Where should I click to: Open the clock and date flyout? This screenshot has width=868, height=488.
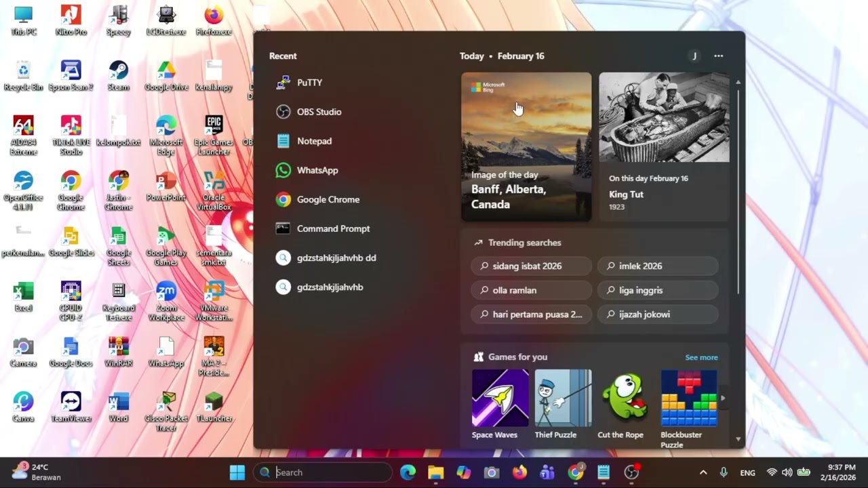[x=837, y=472]
